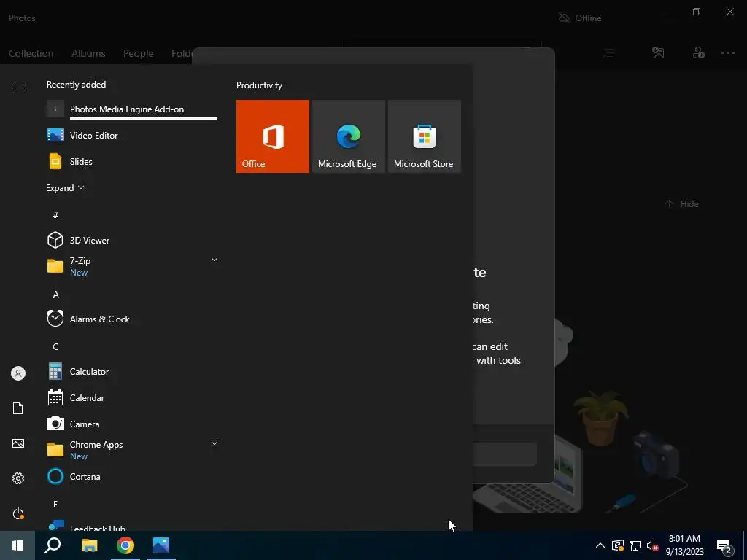Open the user account icon in Start sidebar
Screen dimensions: 747x560
(18, 373)
